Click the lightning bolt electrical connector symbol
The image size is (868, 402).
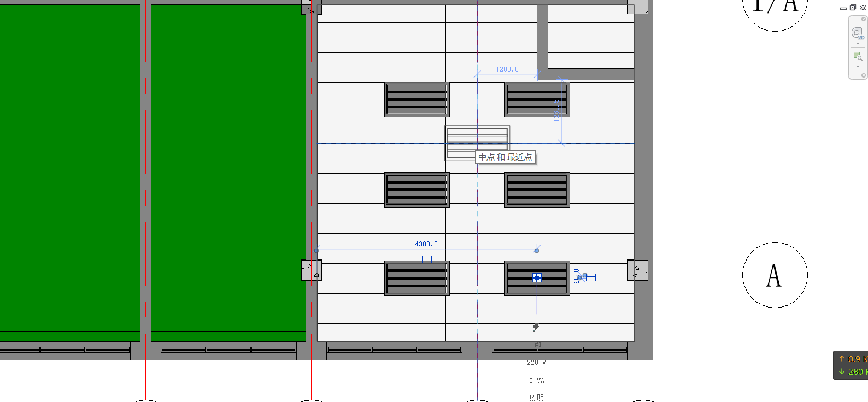tap(536, 327)
